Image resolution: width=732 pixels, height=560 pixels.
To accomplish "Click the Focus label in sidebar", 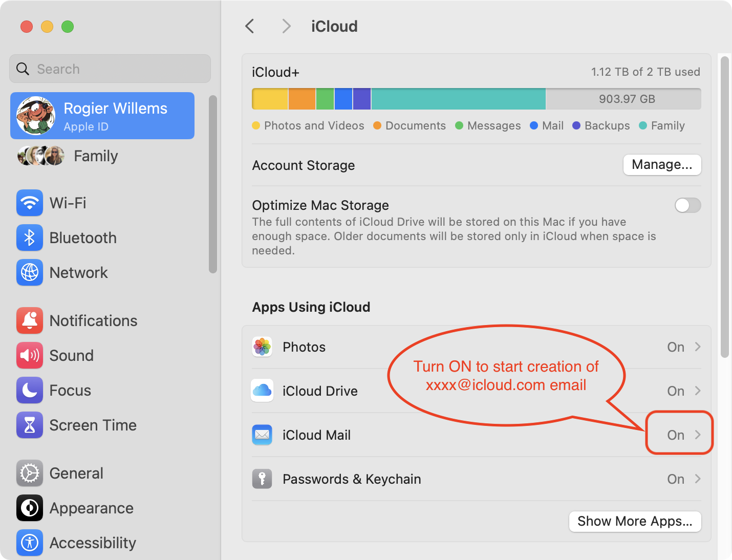I will pyautogui.click(x=70, y=391).
